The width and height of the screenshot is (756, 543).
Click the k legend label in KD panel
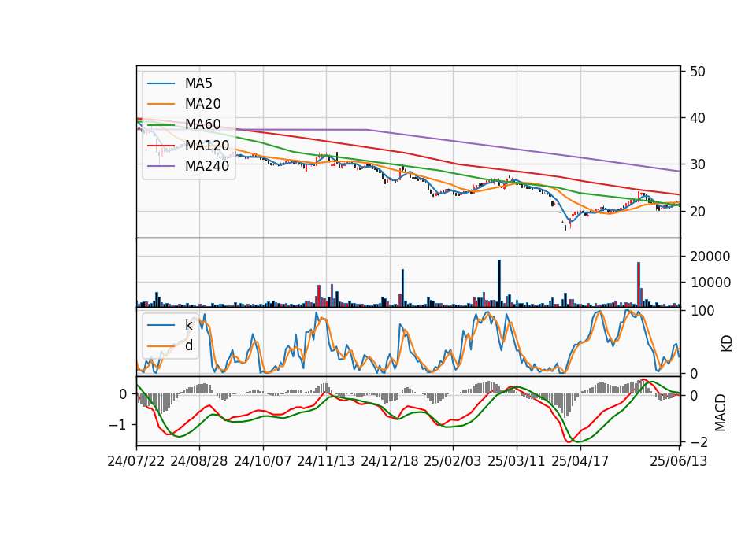(188, 325)
